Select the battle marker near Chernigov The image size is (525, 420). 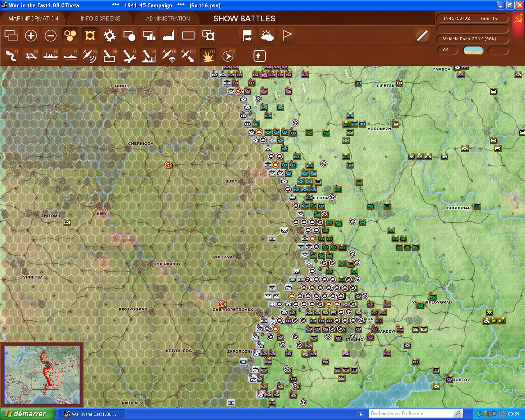[168, 164]
